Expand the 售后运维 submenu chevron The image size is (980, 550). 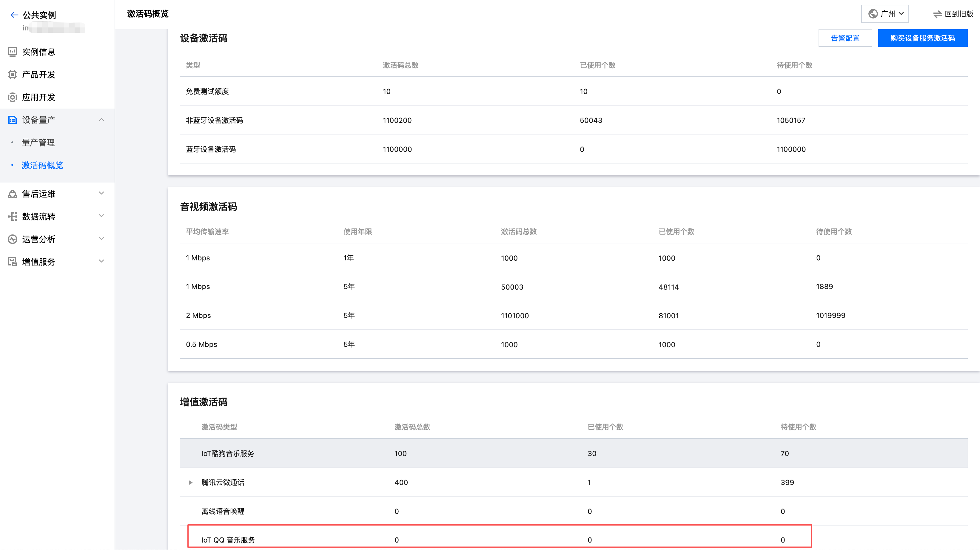[x=101, y=193]
